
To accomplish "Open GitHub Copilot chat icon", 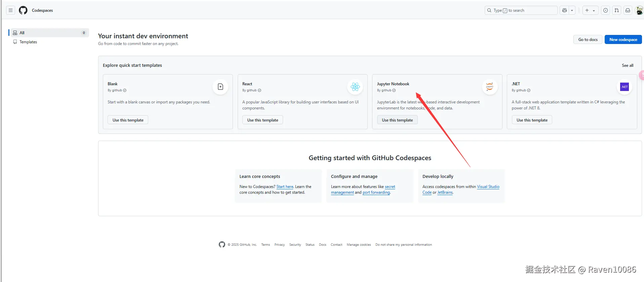I will point(565,10).
